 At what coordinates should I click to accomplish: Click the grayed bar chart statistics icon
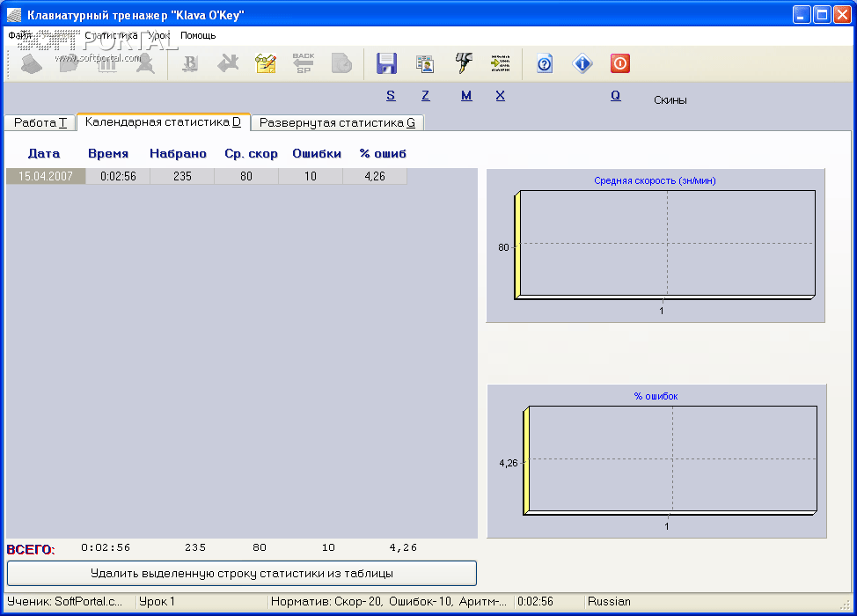coord(107,64)
